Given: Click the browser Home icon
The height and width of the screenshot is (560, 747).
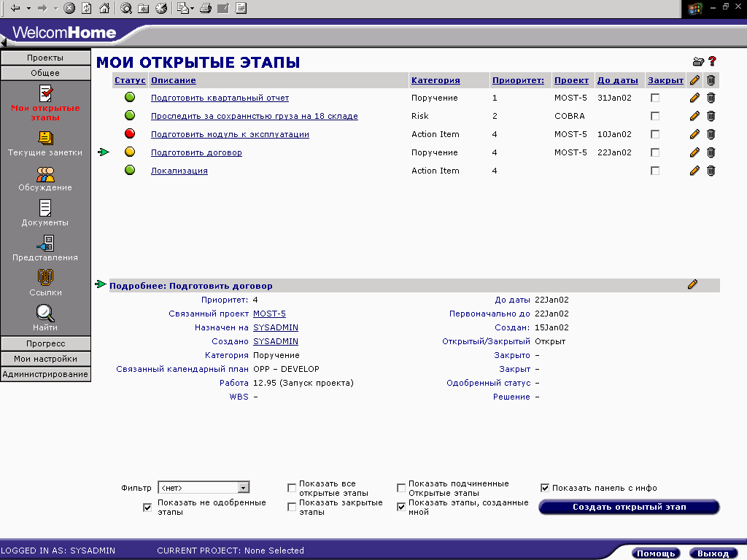Looking at the screenshot, I should click(104, 8).
